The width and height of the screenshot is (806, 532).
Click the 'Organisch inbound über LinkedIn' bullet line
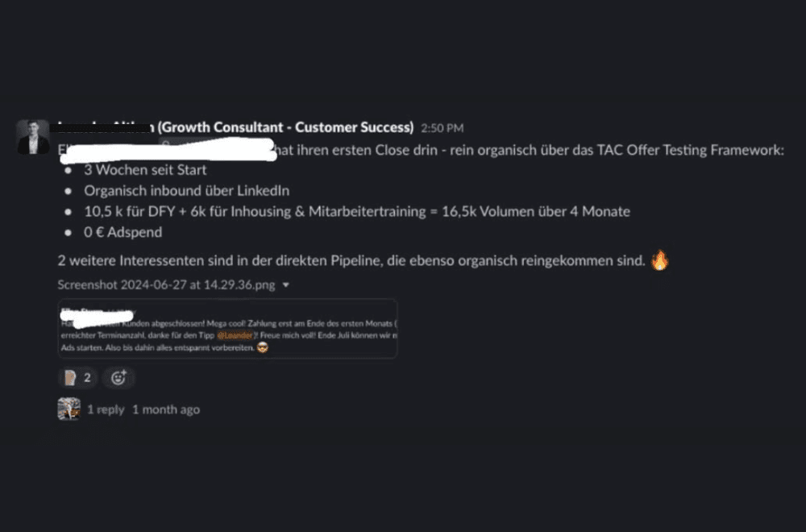point(187,191)
